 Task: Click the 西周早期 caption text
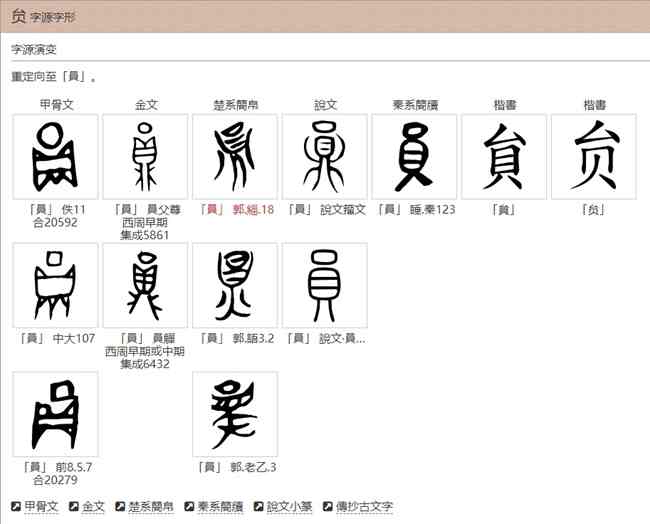(x=145, y=223)
